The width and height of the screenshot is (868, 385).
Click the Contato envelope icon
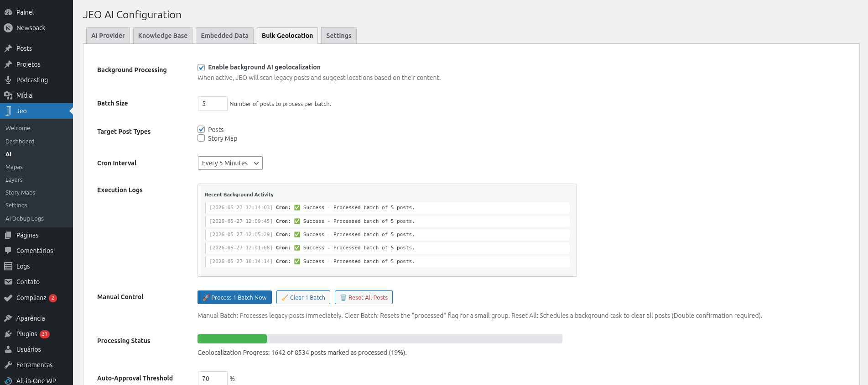click(x=8, y=282)
